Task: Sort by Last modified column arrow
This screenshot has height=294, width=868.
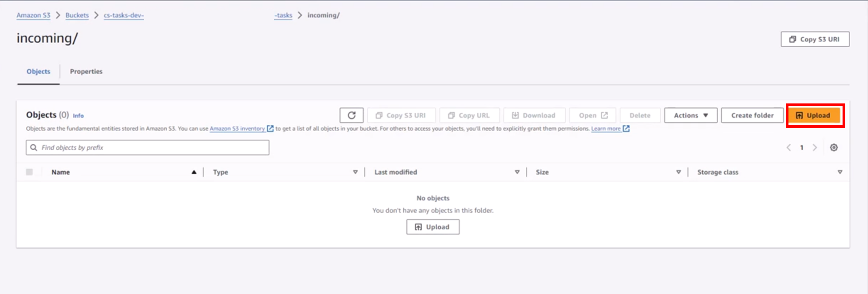Action: (x=517, y=172)
